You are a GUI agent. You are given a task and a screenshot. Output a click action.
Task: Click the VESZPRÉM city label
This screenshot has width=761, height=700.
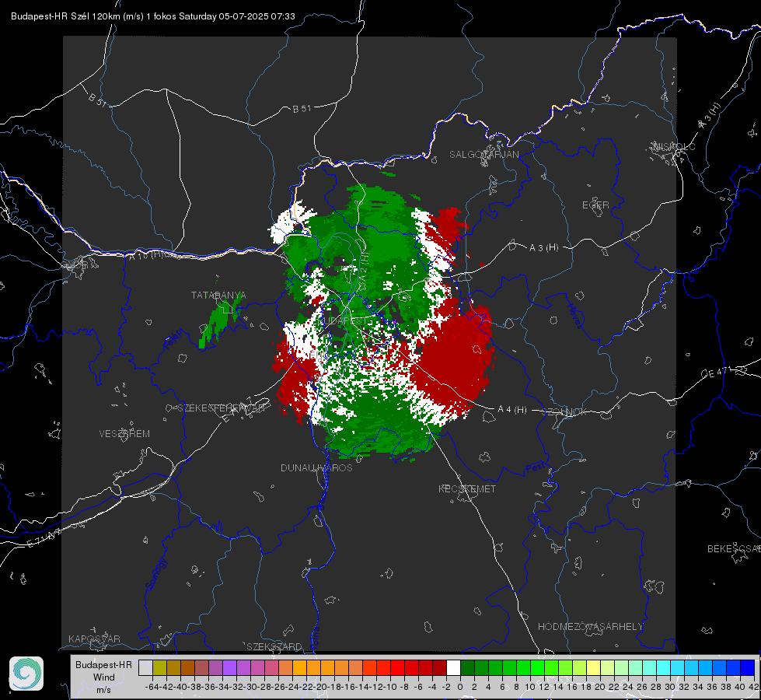[x=124, y=434]
